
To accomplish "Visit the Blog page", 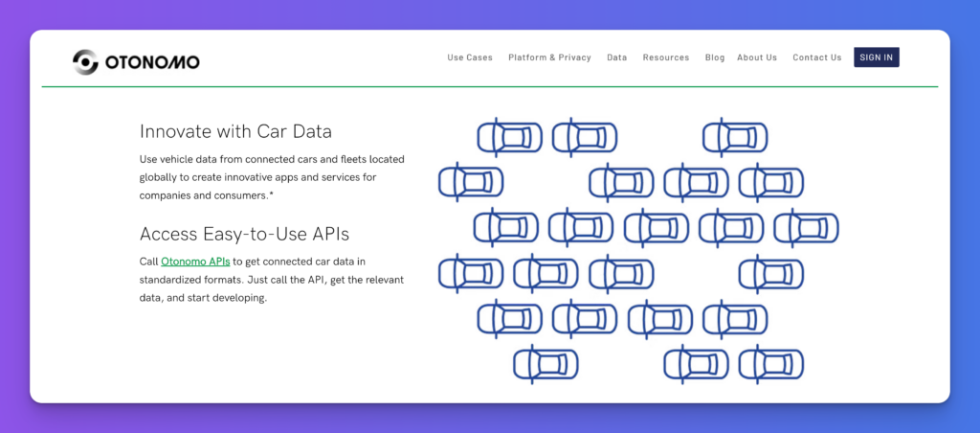I will pos(715,57).
